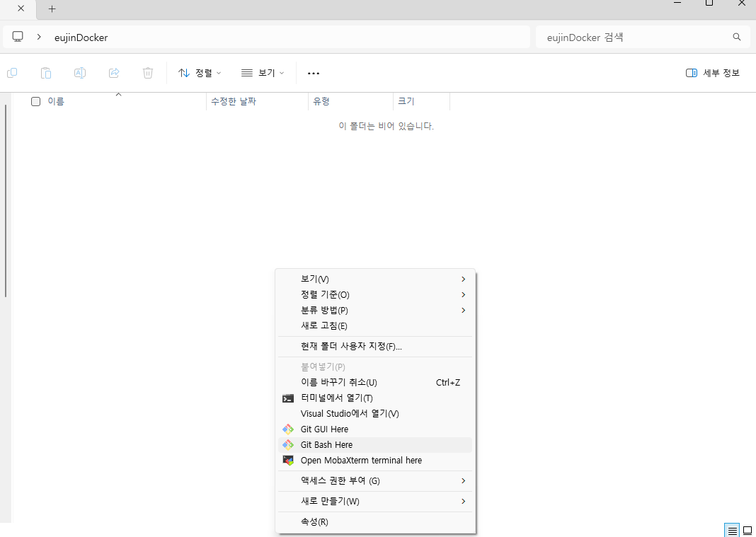Click the Copy icon in the toolbar
The width and height of the screenshot is (756, 537).
tap(11, 73)
